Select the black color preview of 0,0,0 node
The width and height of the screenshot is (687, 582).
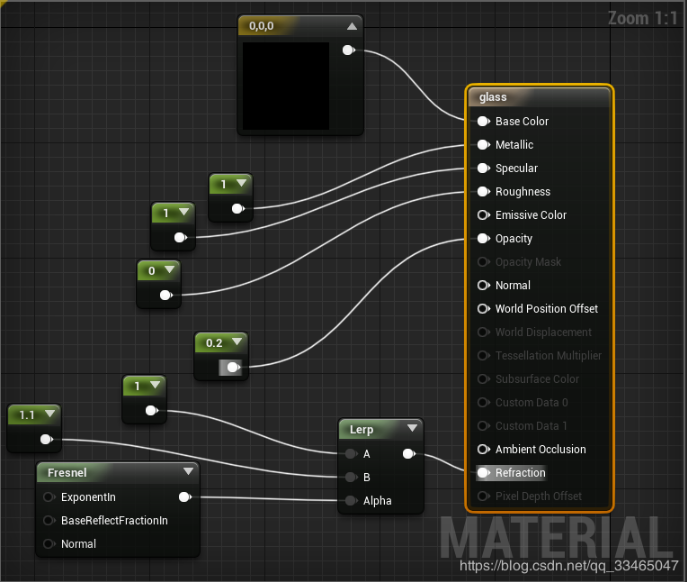[x=286, y=86]
